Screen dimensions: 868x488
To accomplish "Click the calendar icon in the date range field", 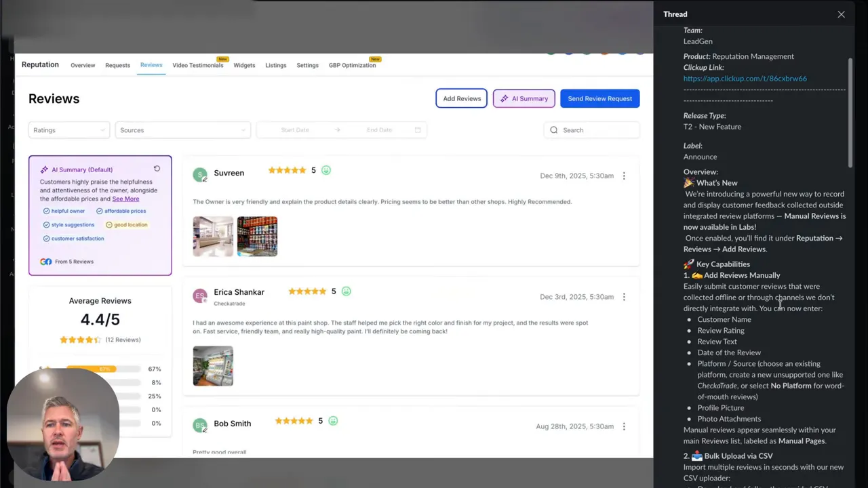I will [x=418, y=130].
